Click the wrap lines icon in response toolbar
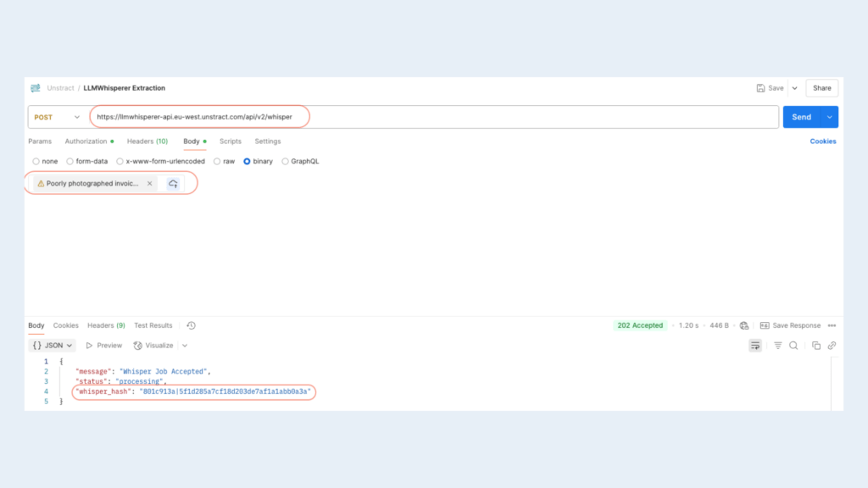This screenshot has width=868, height=488. pos(755,346)
